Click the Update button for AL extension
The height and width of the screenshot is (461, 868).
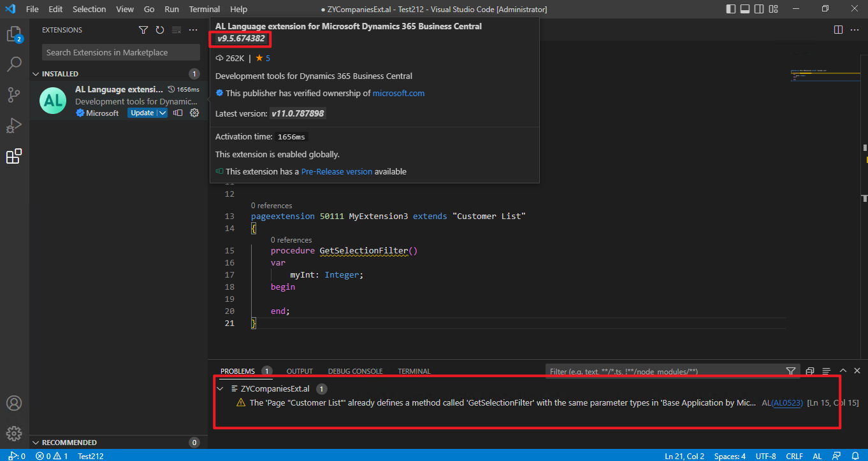pyautogui.click(x=143, y=112)
